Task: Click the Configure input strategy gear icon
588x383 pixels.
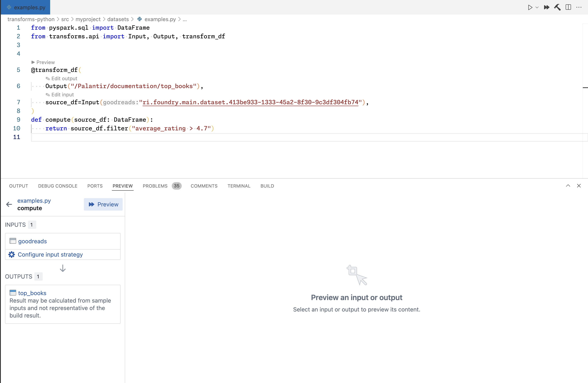Action: click(x=12, y=255)
